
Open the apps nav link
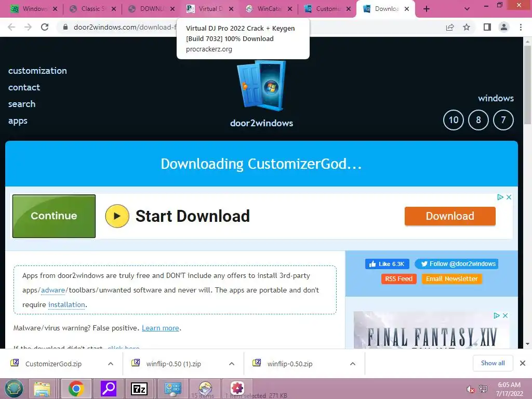coord(18,121)
